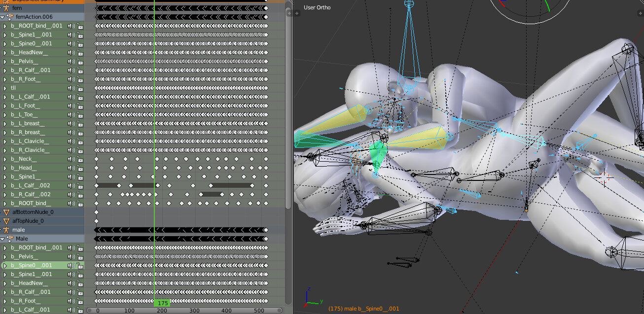Click the '(175) male b_Spine0_.001' status text
The width and height of the screenshot is (644, 314).
[363, 309]
